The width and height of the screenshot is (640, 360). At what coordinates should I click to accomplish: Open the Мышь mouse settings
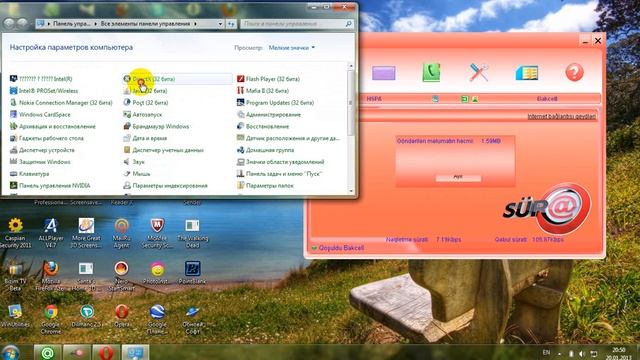pos(137,173)
